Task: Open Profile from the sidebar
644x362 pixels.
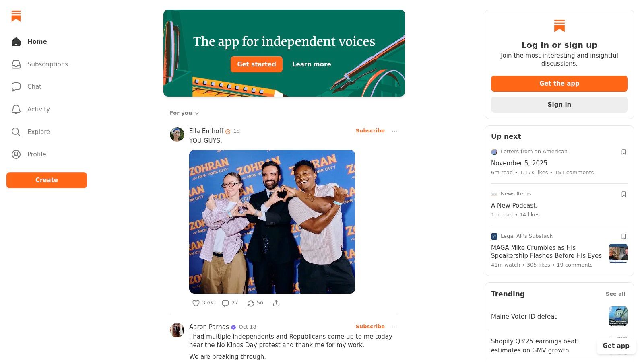Action: 36,154
